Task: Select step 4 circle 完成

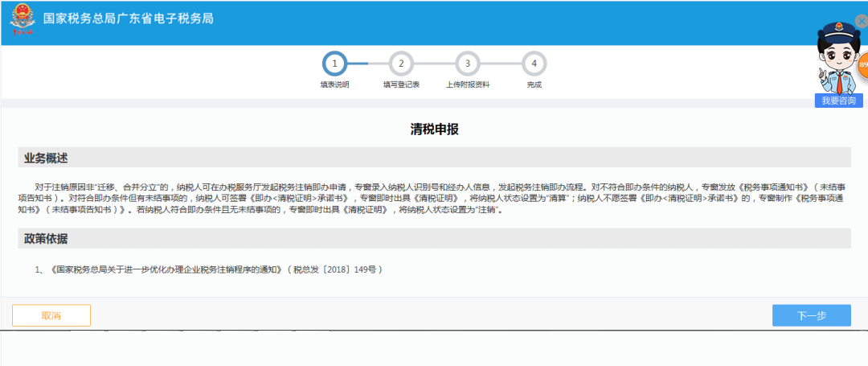Action: 534,64
